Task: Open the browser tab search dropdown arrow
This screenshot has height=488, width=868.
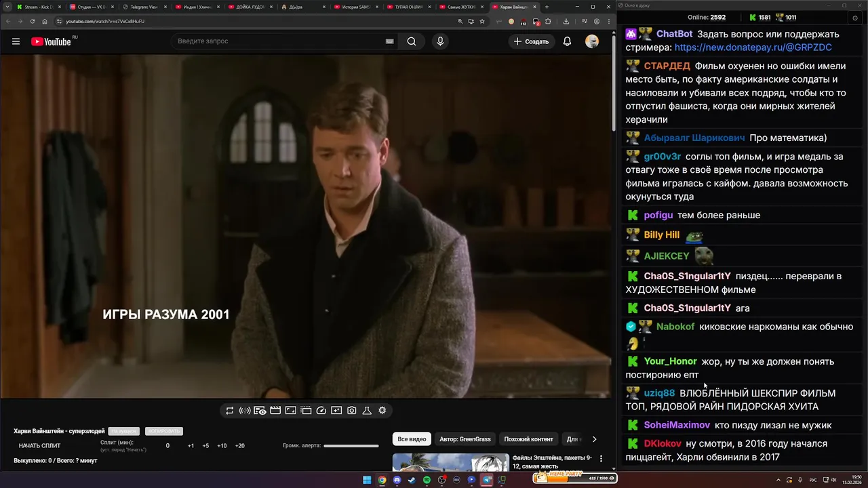Action: point(7,7)
